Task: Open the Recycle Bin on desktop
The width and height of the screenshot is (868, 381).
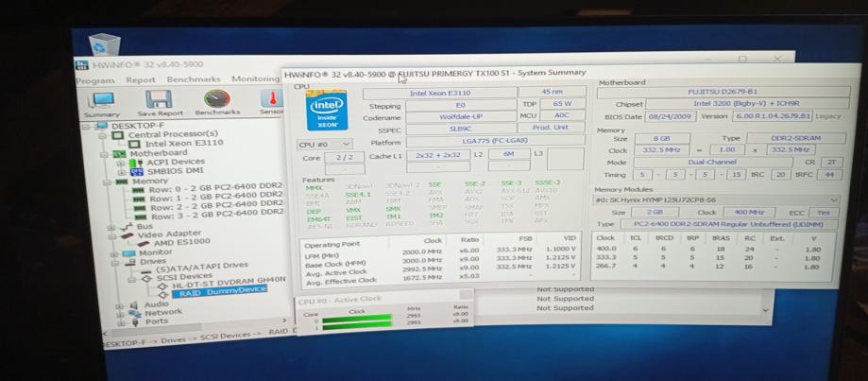Action: click(104, 44)
